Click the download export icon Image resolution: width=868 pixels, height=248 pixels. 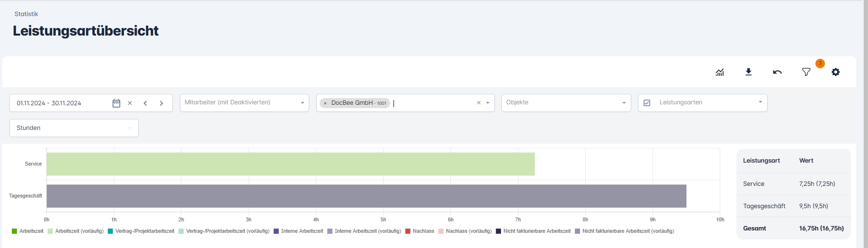pyautogui.click(x=748, y=72)
